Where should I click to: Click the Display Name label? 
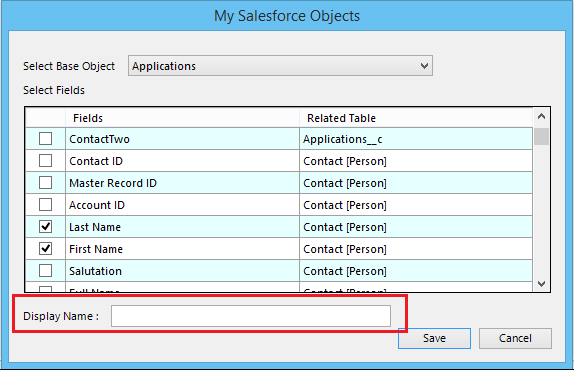61,316
